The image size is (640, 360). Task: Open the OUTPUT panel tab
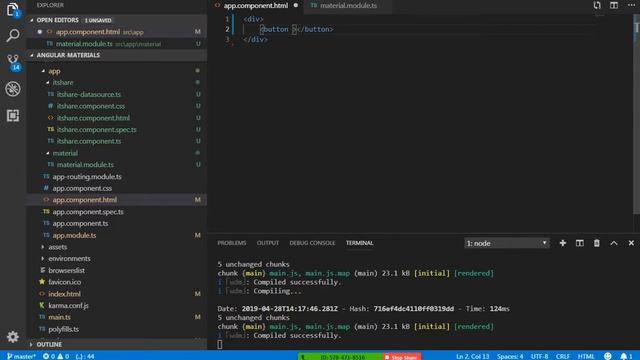[268, 243]
